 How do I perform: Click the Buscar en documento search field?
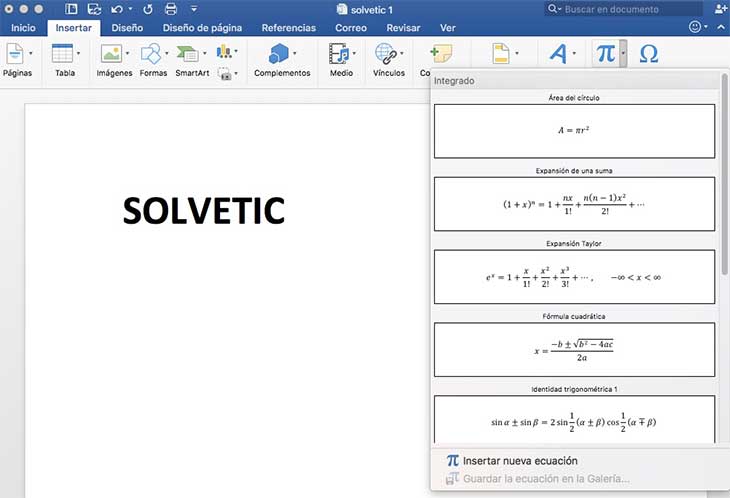click(623, 9)
